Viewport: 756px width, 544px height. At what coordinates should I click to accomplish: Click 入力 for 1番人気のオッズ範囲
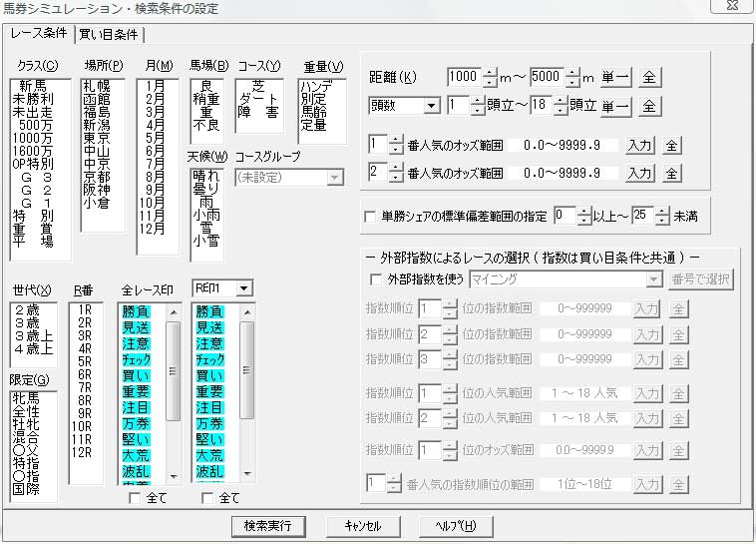640,146
